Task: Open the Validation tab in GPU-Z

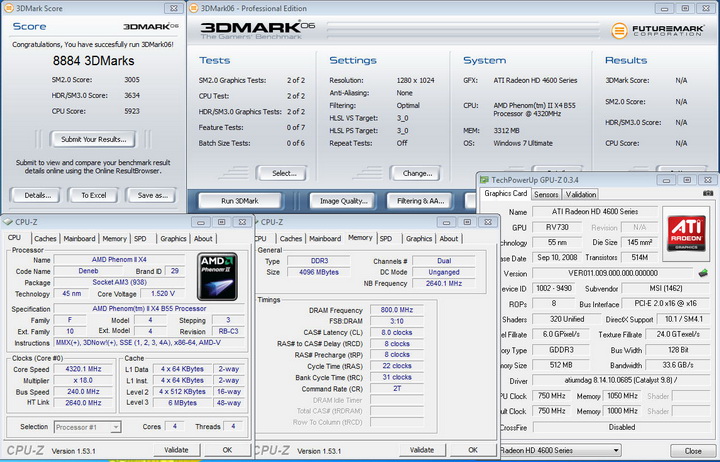Action: pyautogui.click(x=580, y=194)
